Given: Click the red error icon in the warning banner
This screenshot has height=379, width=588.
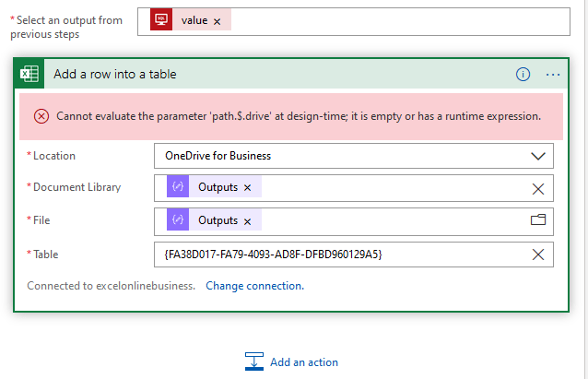Looking at the screenshot, I should [41, 116].
